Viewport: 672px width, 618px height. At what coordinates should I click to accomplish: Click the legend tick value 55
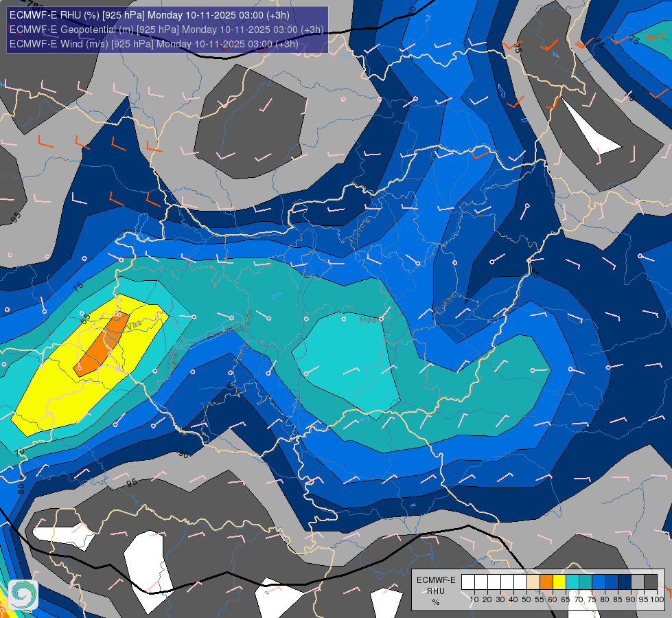click(540, 599)
